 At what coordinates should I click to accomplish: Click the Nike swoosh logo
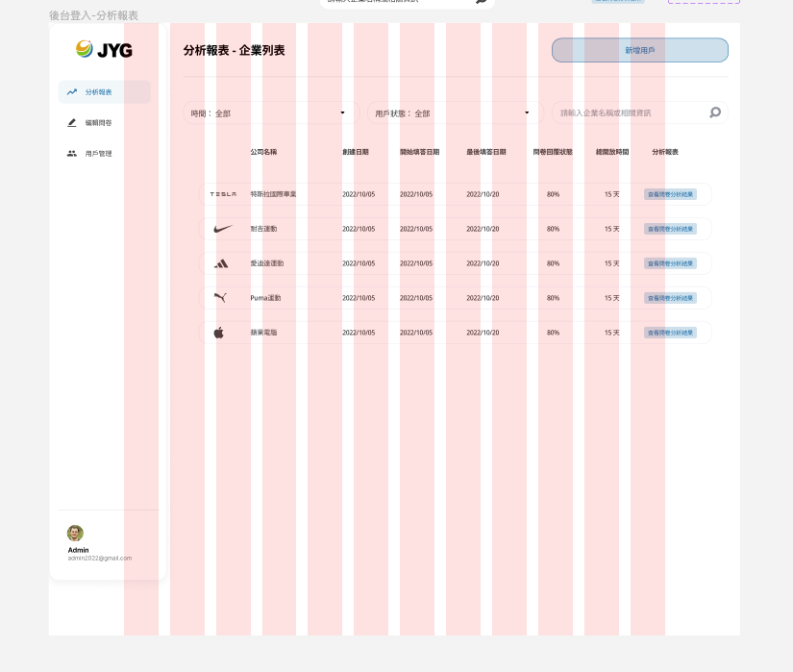coord(222,229)
